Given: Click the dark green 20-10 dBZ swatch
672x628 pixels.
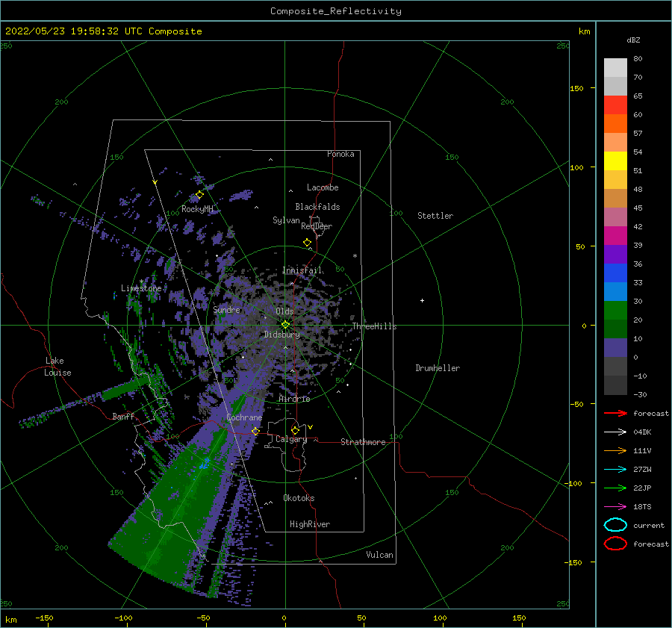Looking at the screenshot, I should click(615, 329).
